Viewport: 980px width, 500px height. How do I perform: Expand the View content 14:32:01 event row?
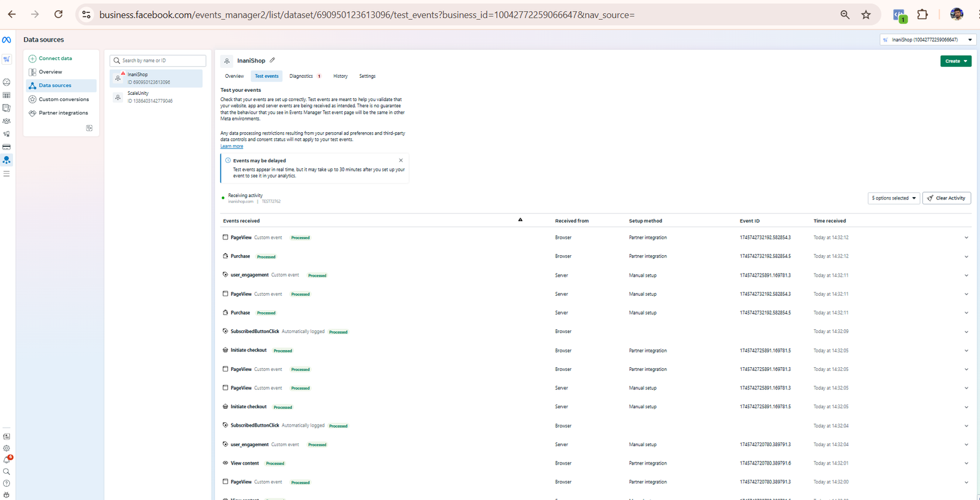[967, 463]
